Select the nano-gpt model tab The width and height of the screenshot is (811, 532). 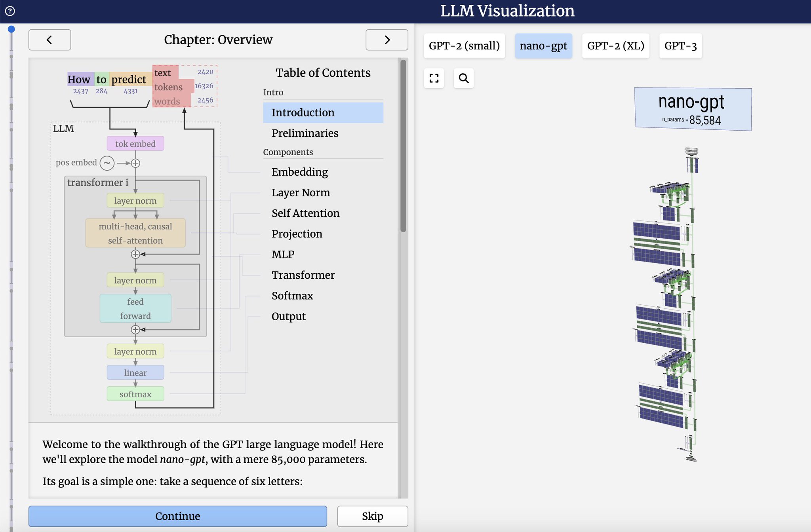tap(544, 46)
